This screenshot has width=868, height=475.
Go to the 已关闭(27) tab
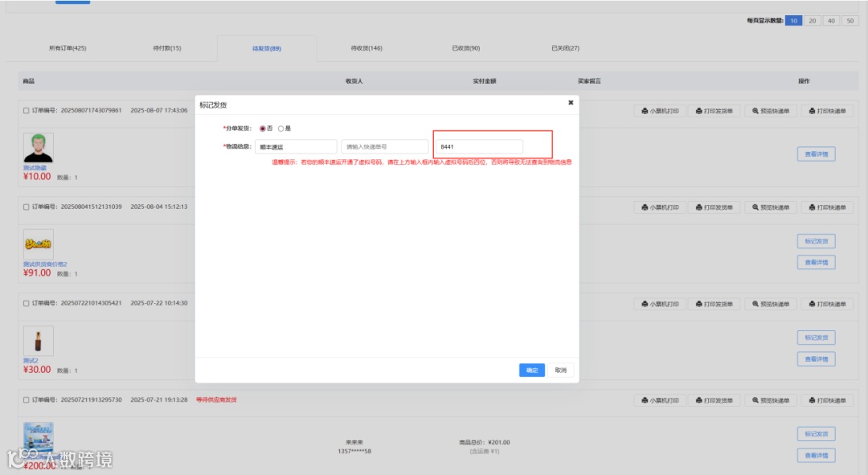[x=565, y=48]
